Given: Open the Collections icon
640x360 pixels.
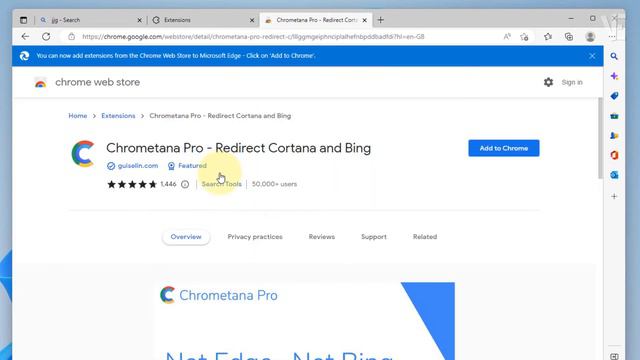Looking at the screenshot, I should pos(569,36).
